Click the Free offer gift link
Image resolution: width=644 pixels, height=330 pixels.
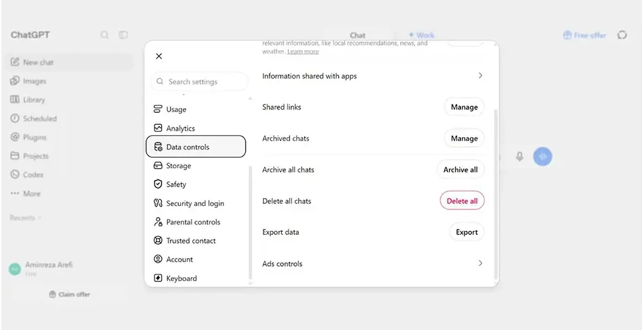pyautogui.click(x=584, y=35)
